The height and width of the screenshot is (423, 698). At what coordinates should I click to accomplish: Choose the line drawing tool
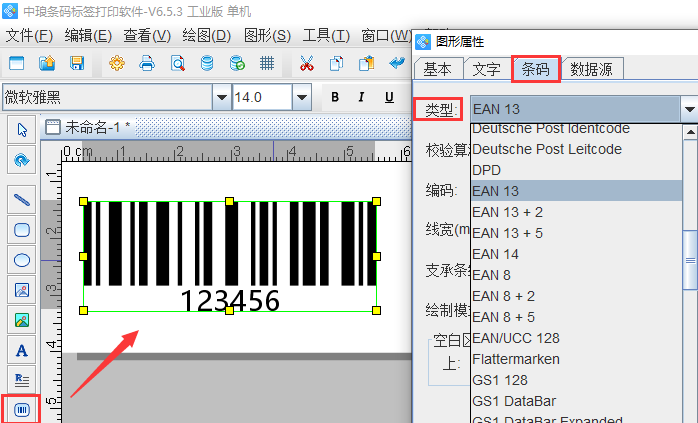tap(21, 198)
